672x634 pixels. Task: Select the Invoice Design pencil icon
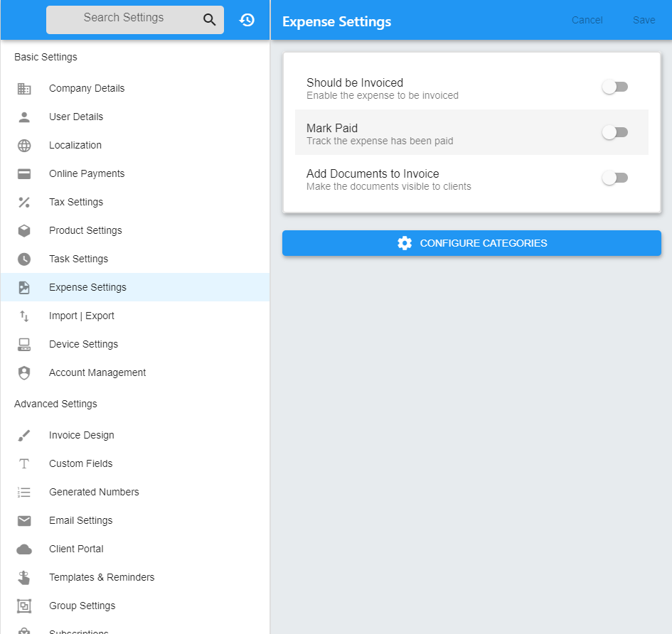click(x=25, y=435)
